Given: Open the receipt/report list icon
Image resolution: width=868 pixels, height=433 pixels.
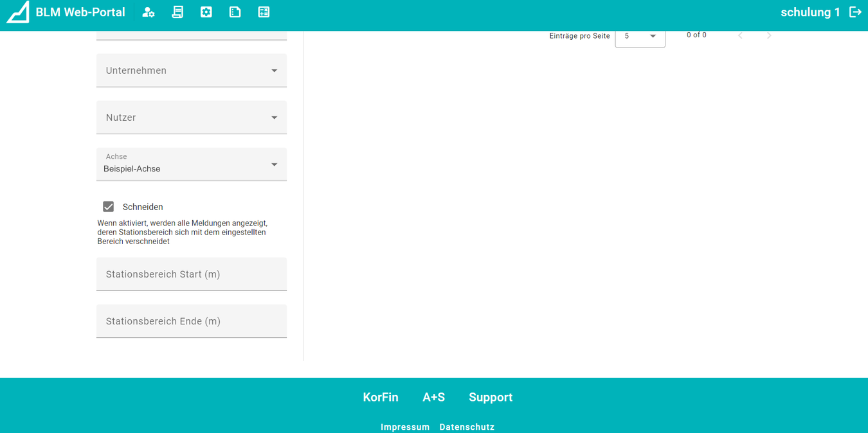Looking at the screenshot, I should pos(177,12).
